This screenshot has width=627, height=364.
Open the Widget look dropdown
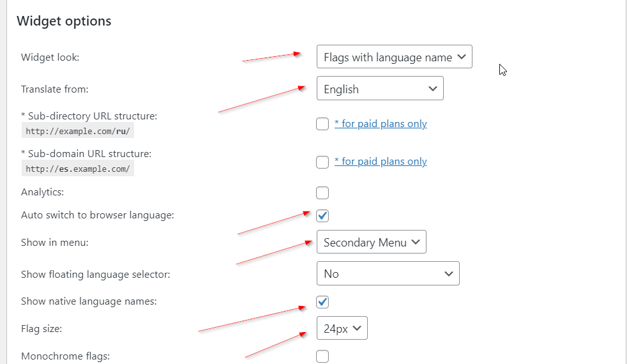tap(394, 57)
